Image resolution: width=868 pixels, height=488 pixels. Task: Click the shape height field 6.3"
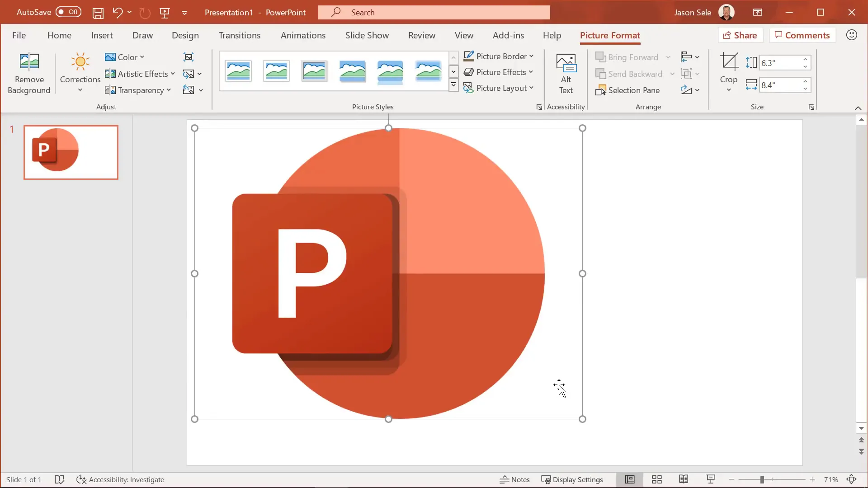(780, 63)
